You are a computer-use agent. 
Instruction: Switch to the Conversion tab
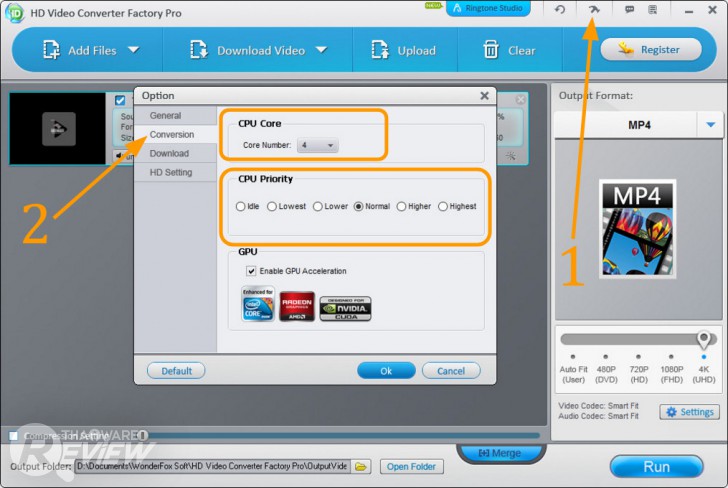click(175, 134)
